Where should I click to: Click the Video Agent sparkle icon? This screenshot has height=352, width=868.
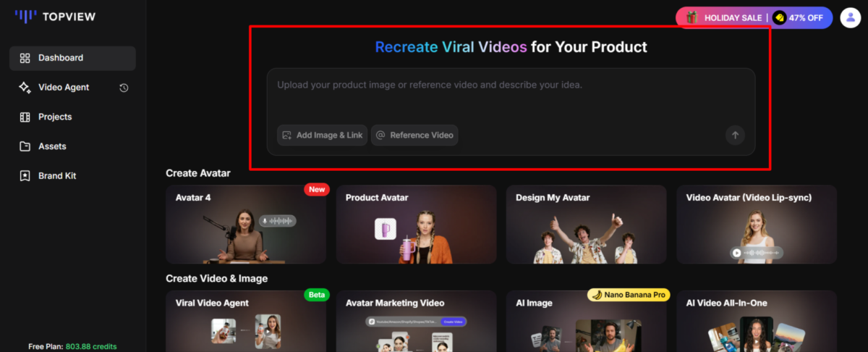point(25,88)
